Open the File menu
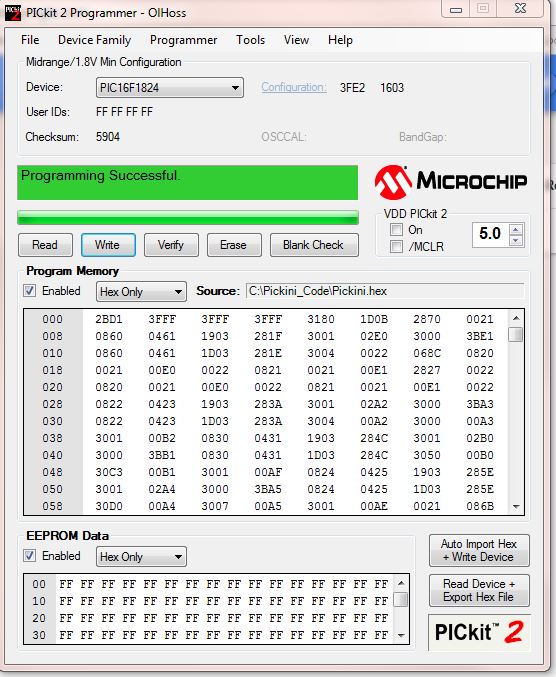This screenshot has width=556, height=677. tap(30, 40)
